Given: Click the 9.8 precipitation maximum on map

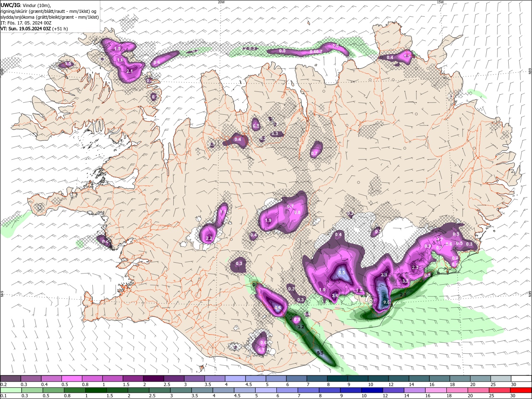Looking at the screenshot, I should (387, 303).
